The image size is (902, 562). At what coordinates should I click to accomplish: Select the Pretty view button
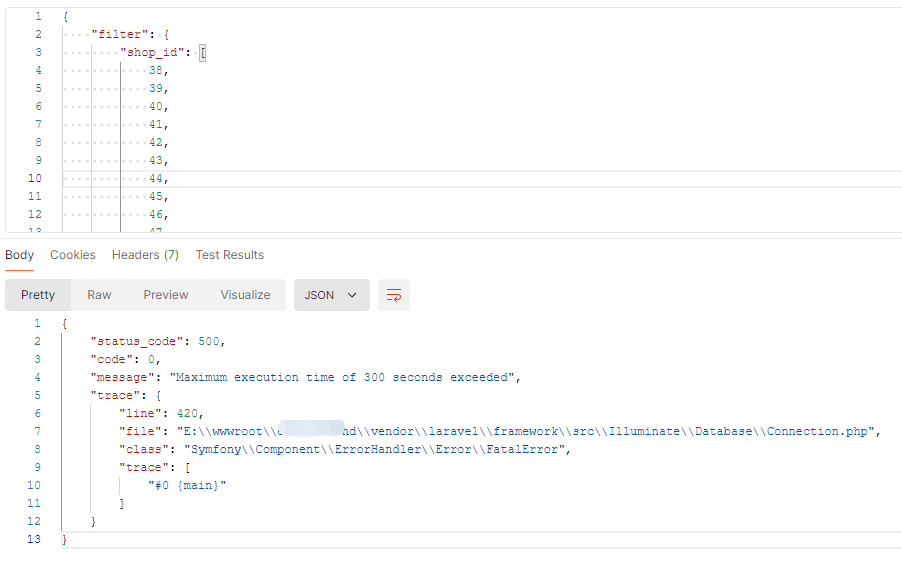pyautogui.click(x=38, y=295)
